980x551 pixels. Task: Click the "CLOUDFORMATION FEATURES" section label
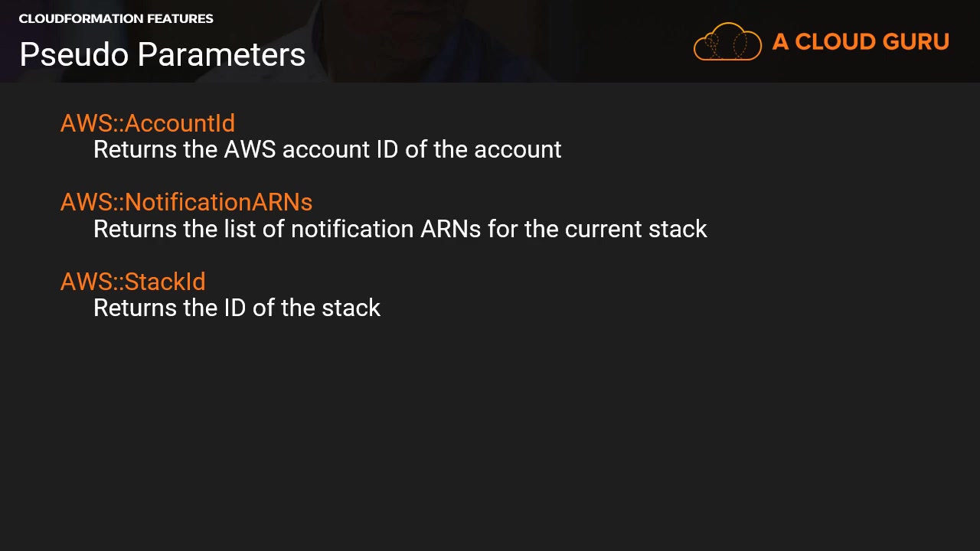coord(116,18)
